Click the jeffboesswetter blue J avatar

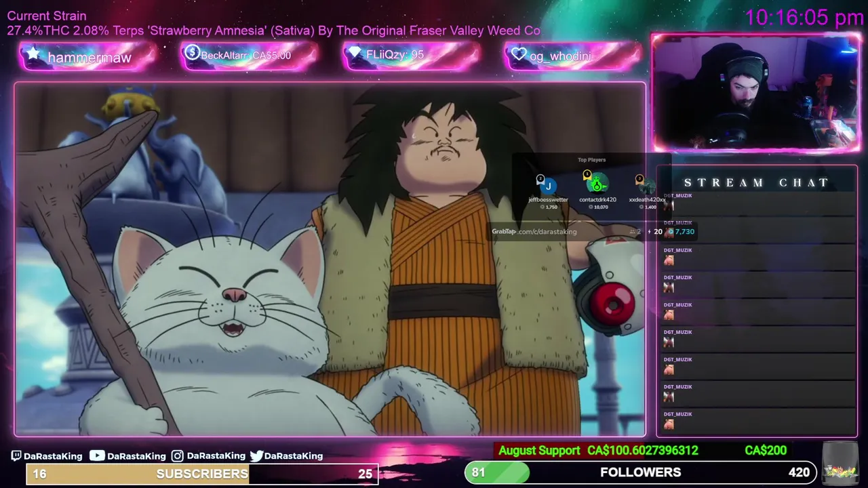point(547,185)
